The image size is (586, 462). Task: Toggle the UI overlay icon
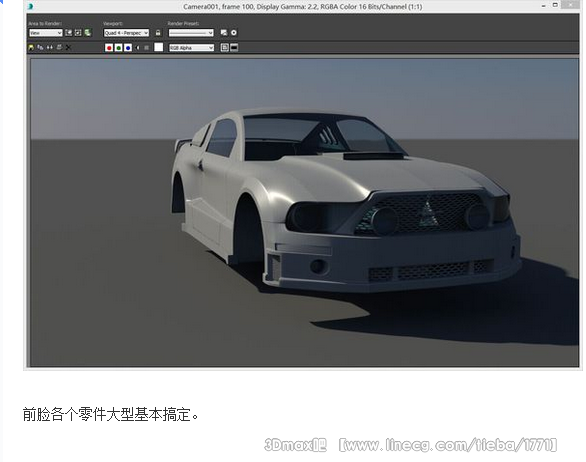coord(224,47)
